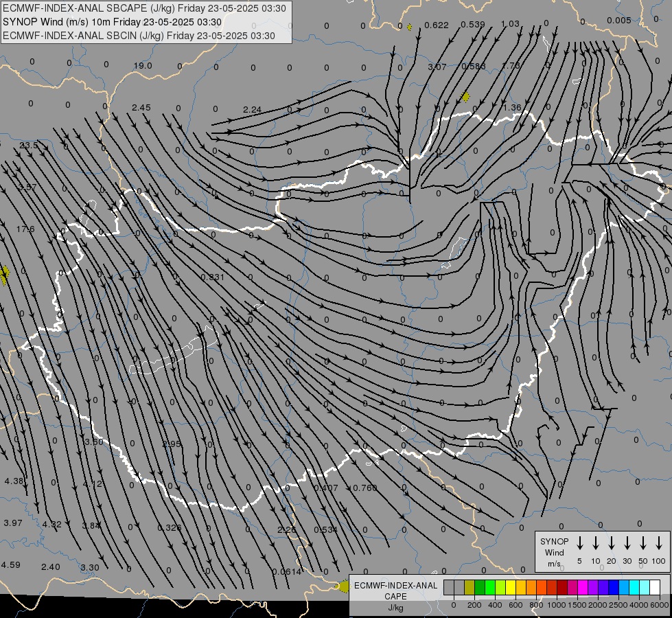Select the dark red CAPE legend swatch
Screen dimensions: 672x618
(562, 587)
